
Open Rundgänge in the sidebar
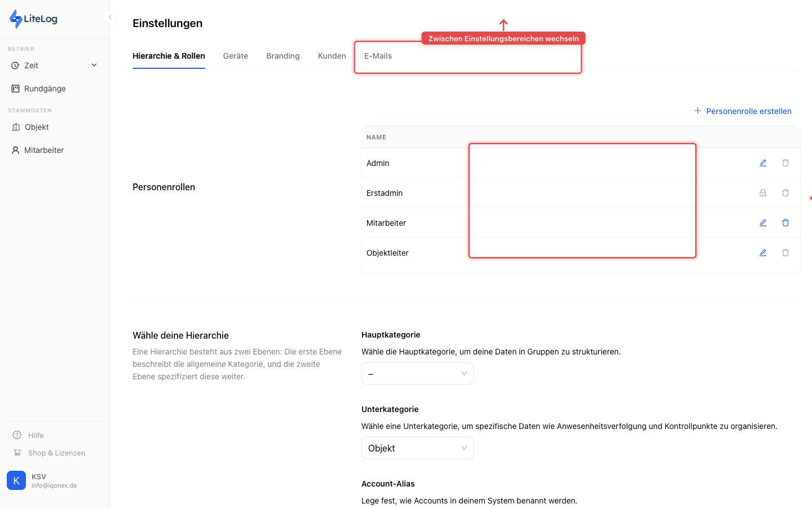coord(45,89)
